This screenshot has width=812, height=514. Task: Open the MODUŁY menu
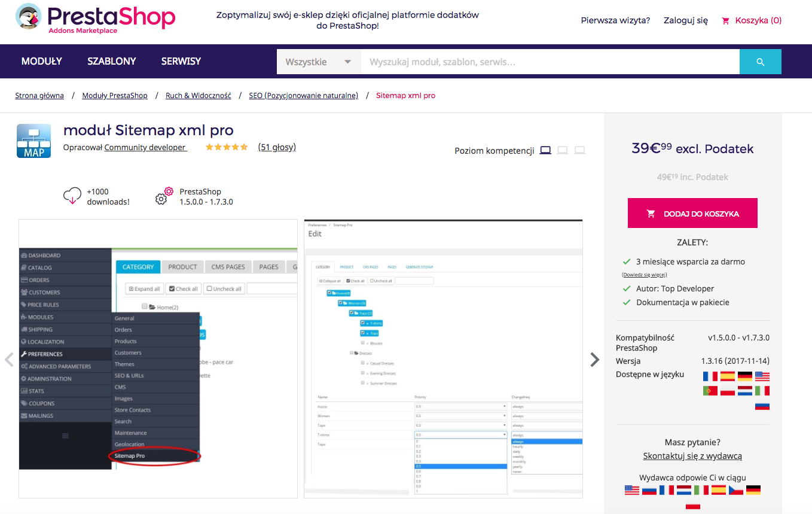[42, 61]
